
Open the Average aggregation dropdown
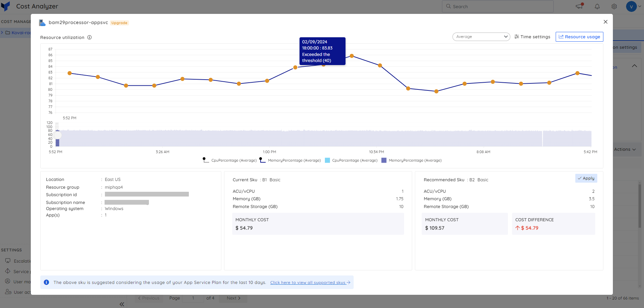point(481,37)
